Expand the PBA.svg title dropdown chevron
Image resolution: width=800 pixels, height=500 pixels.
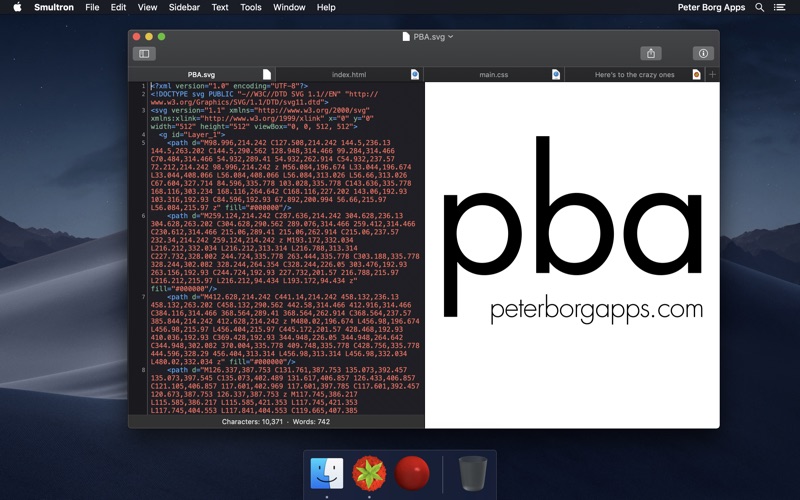tap(451, 37)
